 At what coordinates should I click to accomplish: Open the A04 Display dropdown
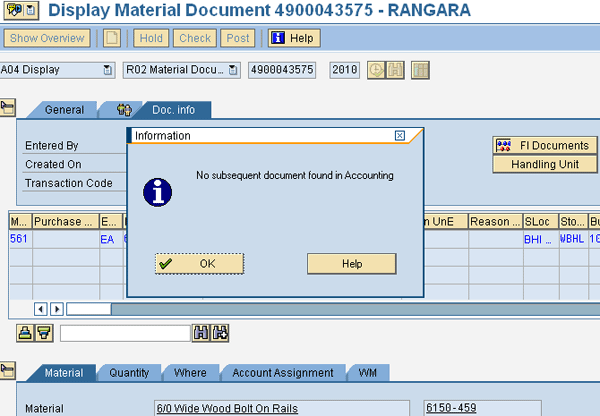pos(107,70)
